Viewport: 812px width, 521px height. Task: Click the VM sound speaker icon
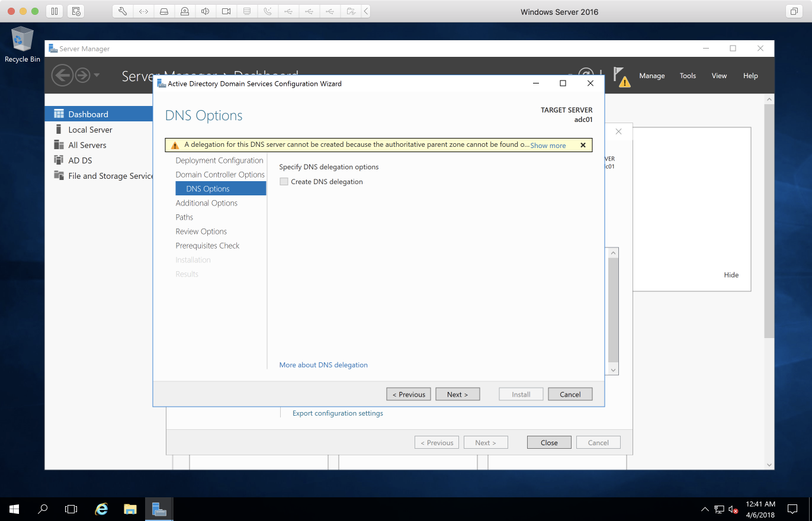pos(205,11)
